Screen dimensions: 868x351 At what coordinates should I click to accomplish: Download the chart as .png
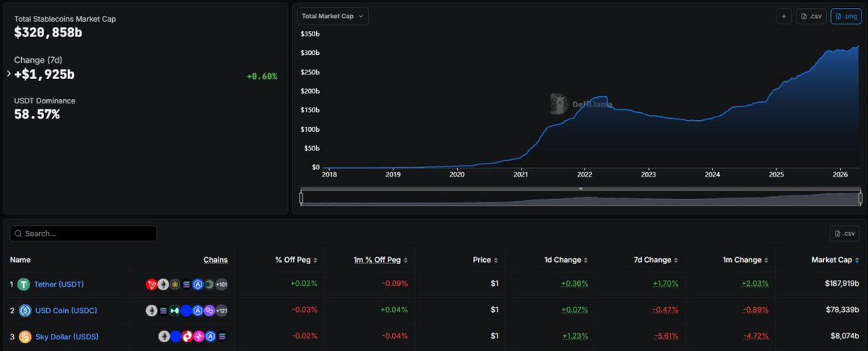point(846,16)
